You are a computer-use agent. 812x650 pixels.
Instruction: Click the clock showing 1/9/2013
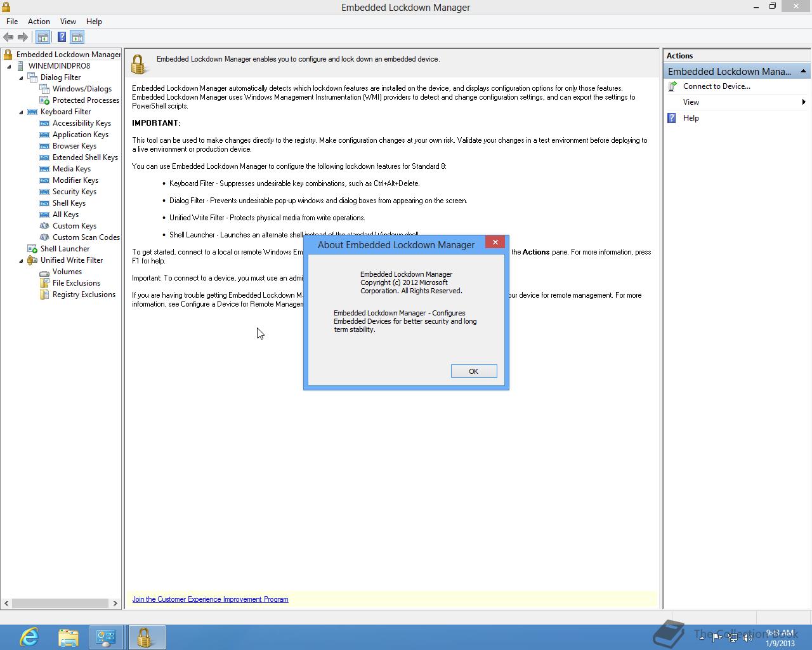point(780,638)
